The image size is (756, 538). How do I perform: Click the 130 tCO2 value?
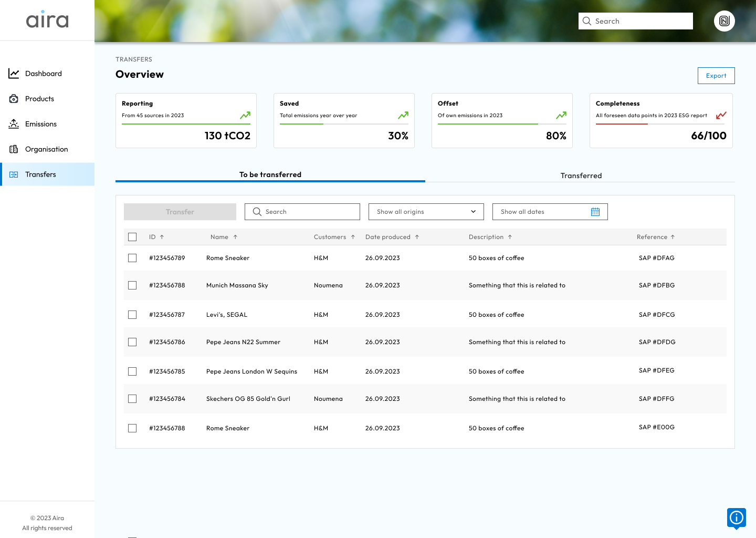tap(227, 136)
